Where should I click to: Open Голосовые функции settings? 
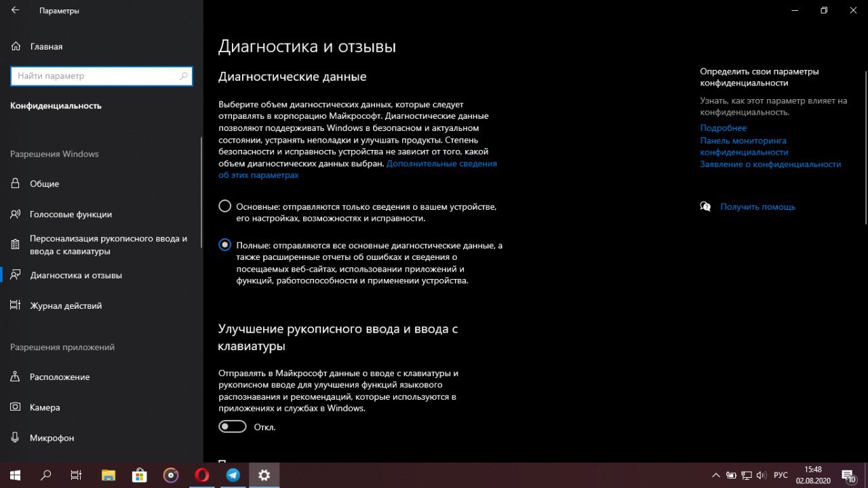102,214
